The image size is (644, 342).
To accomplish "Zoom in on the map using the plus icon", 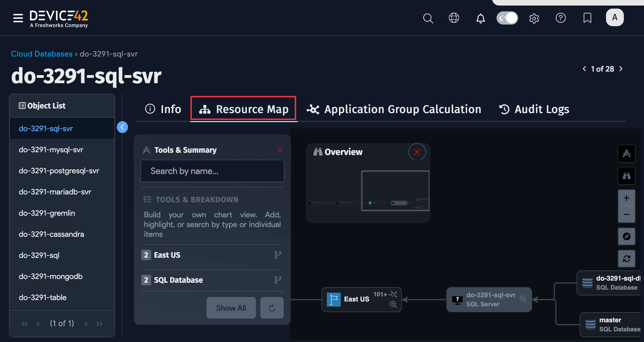I will point(627,198).
